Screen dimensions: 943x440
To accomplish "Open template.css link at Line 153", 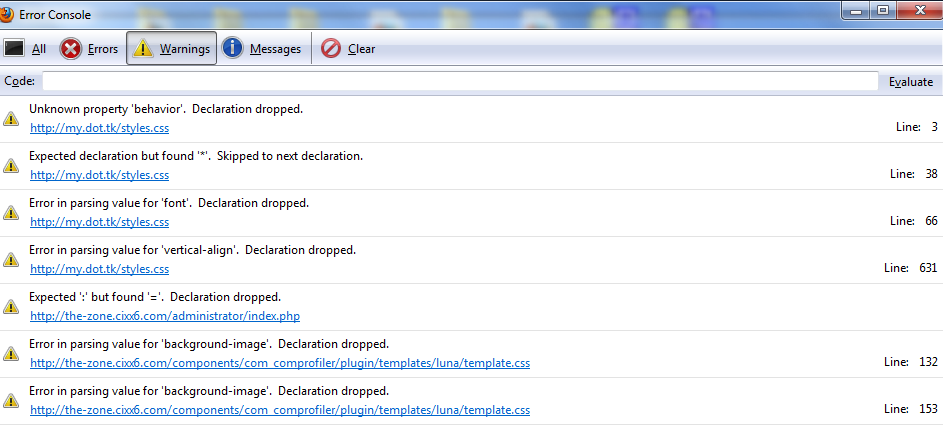I will click(280, 410).
